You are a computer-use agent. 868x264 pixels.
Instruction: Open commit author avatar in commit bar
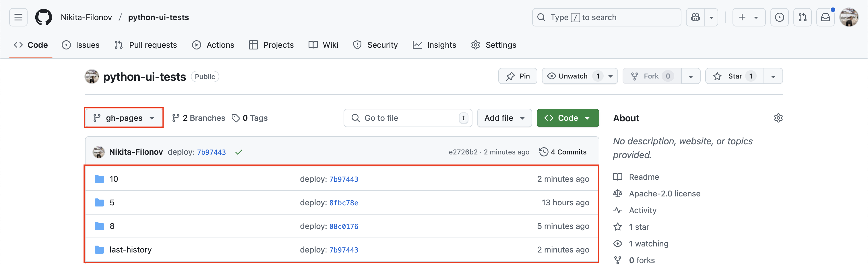click(99, 152)
